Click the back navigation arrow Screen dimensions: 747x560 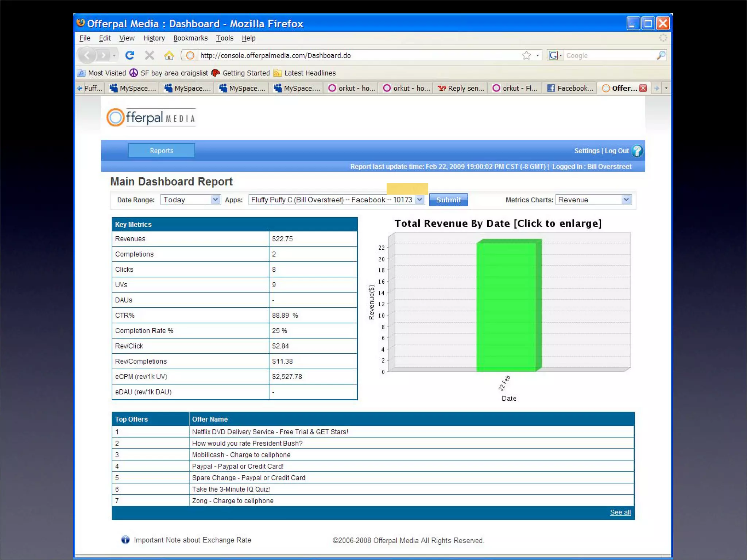tap(87, 55)
